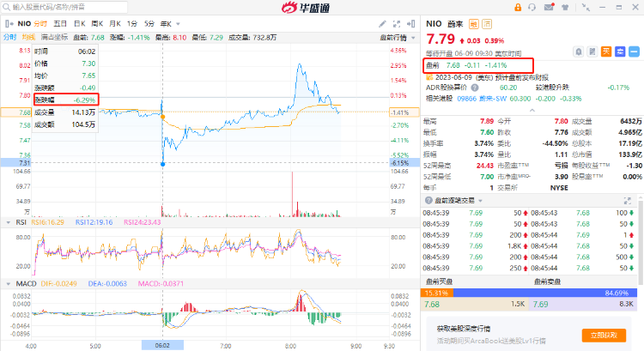Switch to 分时 chart tab
Viewport: 644px width, 351px height.
(40, 24)
